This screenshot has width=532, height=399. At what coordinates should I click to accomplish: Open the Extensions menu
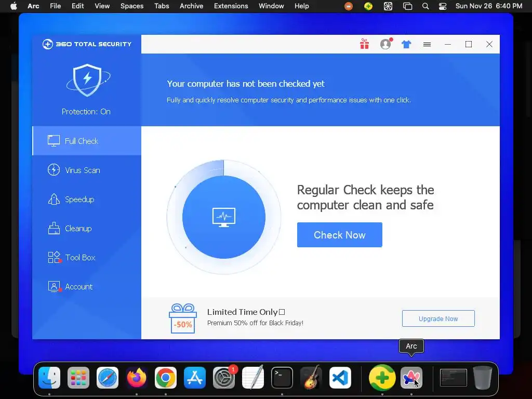tap(231, 6)
